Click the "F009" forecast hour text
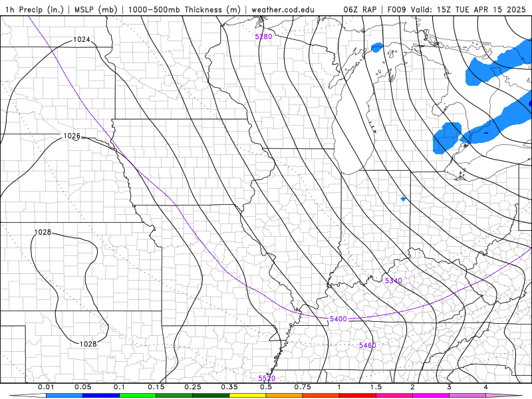The width and height of the screenshot is (532, 399). tap(396, 9)
